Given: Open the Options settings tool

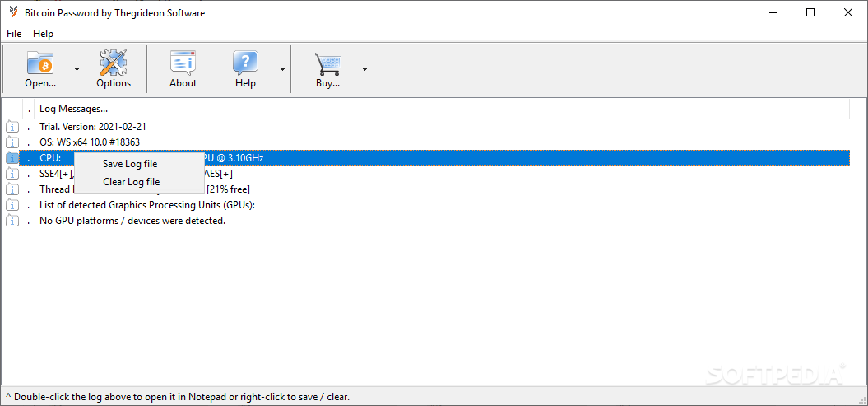Looking at the screenshot, I should coord(114,69).
